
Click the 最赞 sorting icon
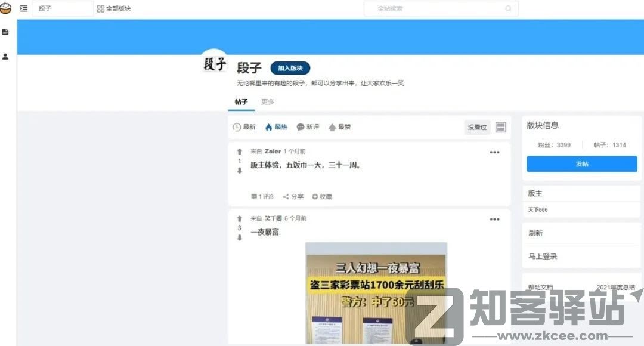332,126
